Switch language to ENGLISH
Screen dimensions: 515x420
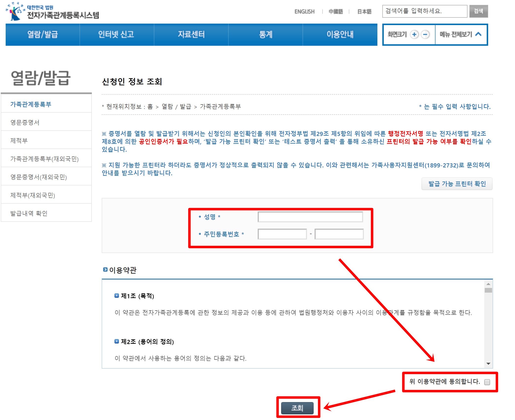pos(305,12)
